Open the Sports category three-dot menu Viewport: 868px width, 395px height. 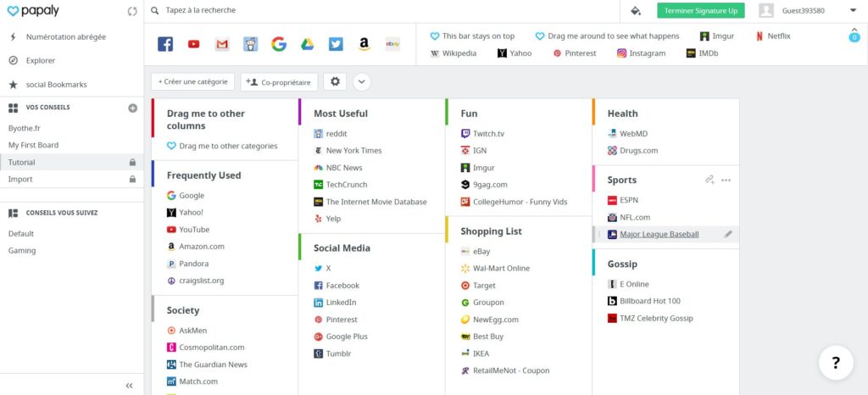(x=726, y=180)
